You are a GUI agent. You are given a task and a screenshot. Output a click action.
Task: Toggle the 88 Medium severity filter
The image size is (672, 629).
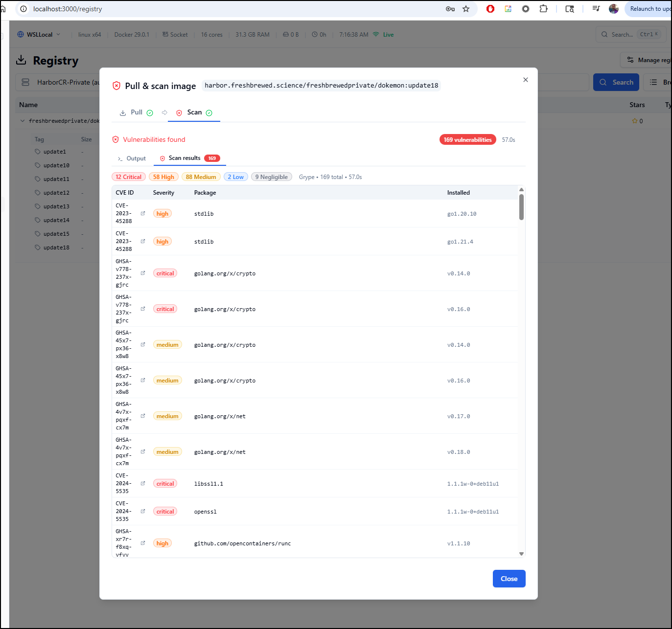pyautogui.click(x=201, y=177)
